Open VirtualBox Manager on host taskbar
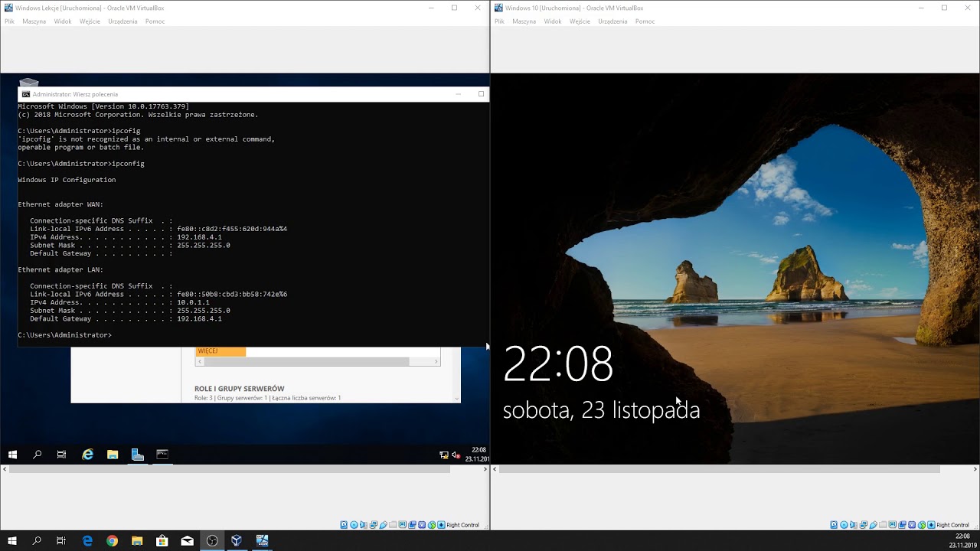The height and width of the screenshot is (551, 980). [237, 540]
